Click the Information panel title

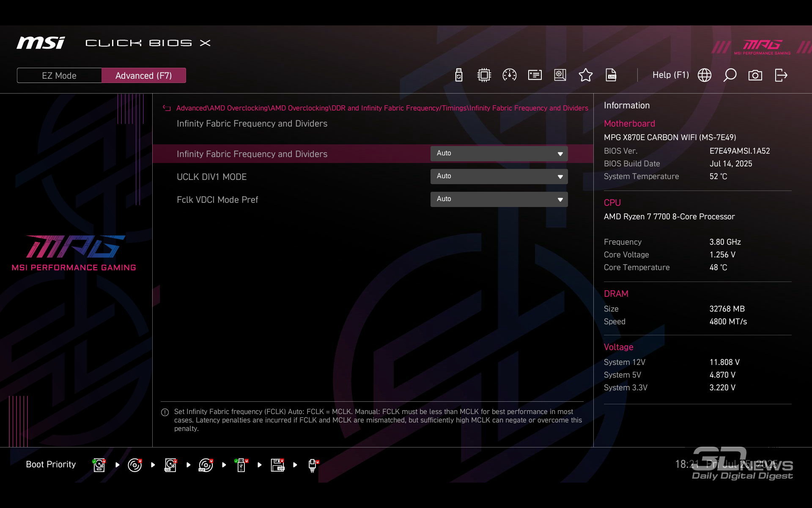point(627,105)
